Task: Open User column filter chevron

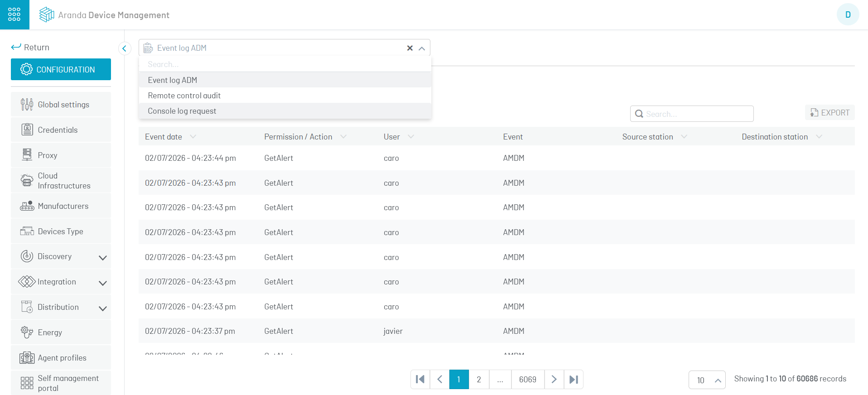Action: (x=411, y=137)
